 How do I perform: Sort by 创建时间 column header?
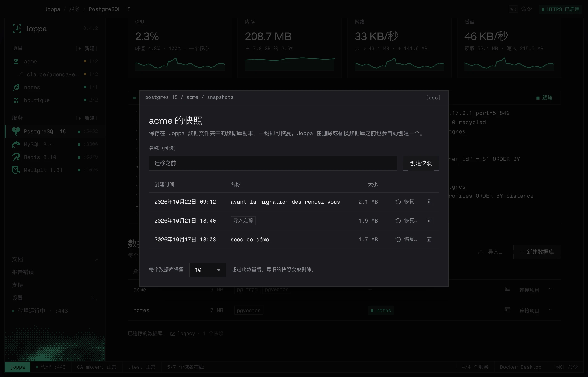click(x=164, y=184)
